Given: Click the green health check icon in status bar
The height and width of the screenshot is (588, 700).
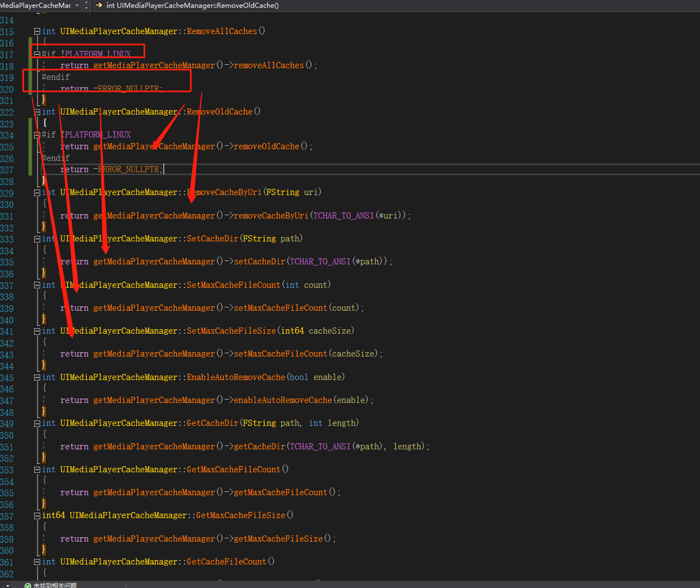Looking at the screenshot, I should click(27, 585).
